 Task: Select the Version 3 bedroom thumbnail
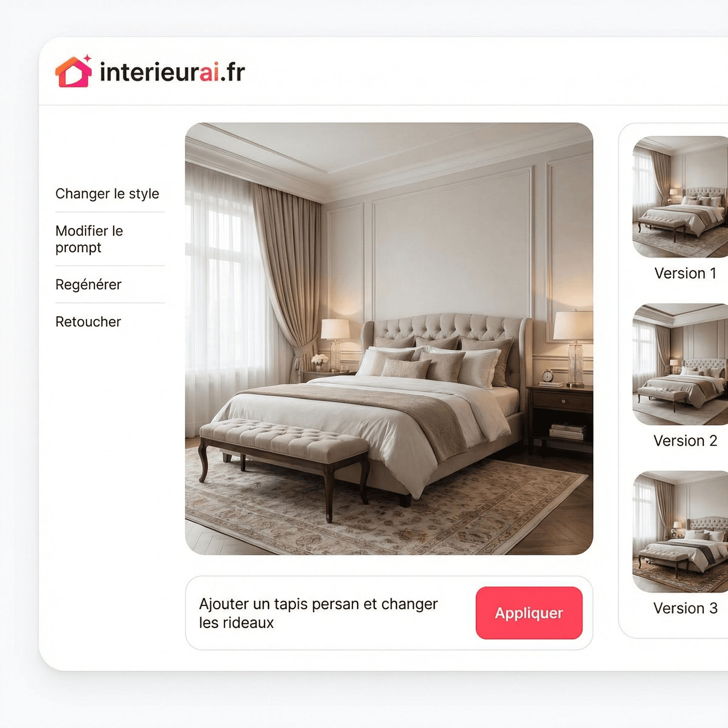click(680, 532)
